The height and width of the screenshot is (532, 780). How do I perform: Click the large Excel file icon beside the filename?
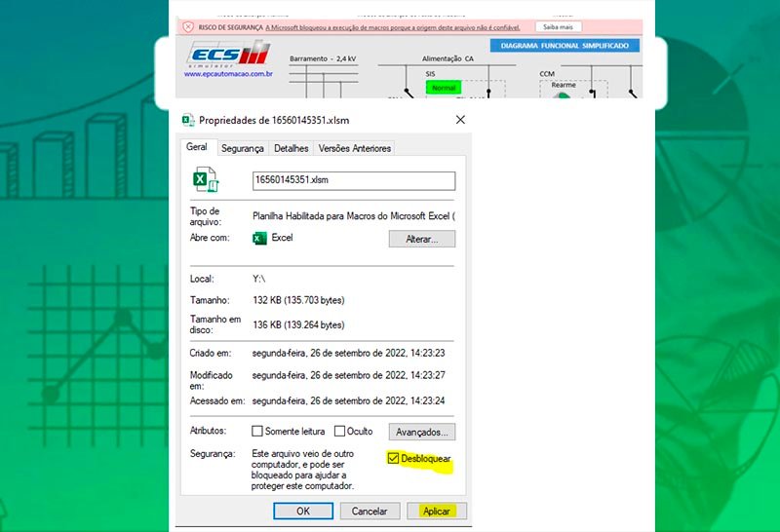pos(206,180)
